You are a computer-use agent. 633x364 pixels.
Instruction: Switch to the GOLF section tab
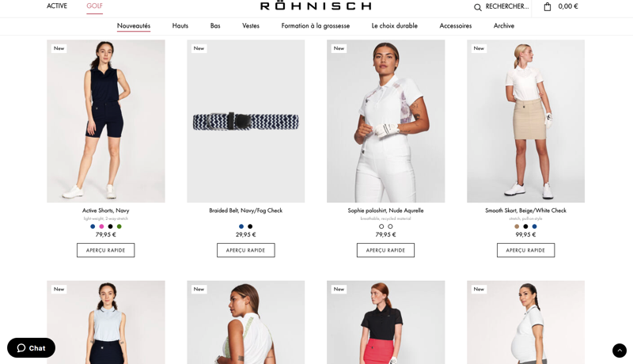point(94,6)
